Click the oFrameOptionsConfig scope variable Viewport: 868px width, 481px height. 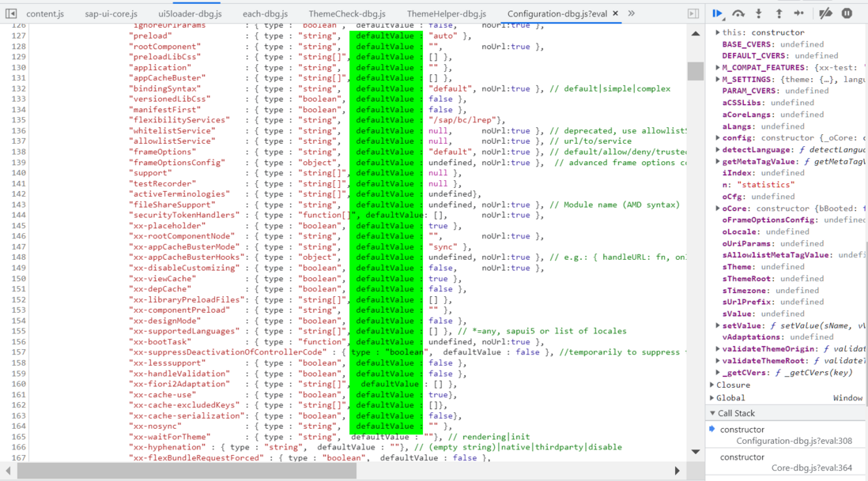[x=793, y=220]
